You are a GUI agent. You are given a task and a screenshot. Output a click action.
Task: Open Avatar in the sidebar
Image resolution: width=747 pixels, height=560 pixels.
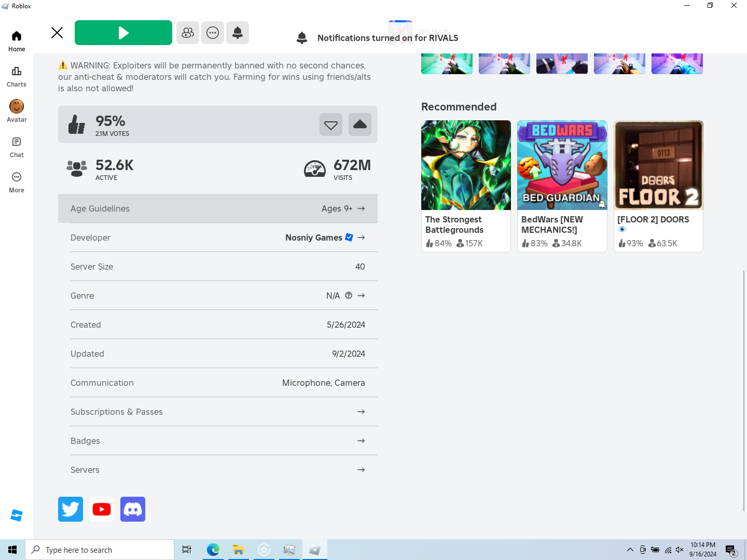click(17, 112)
